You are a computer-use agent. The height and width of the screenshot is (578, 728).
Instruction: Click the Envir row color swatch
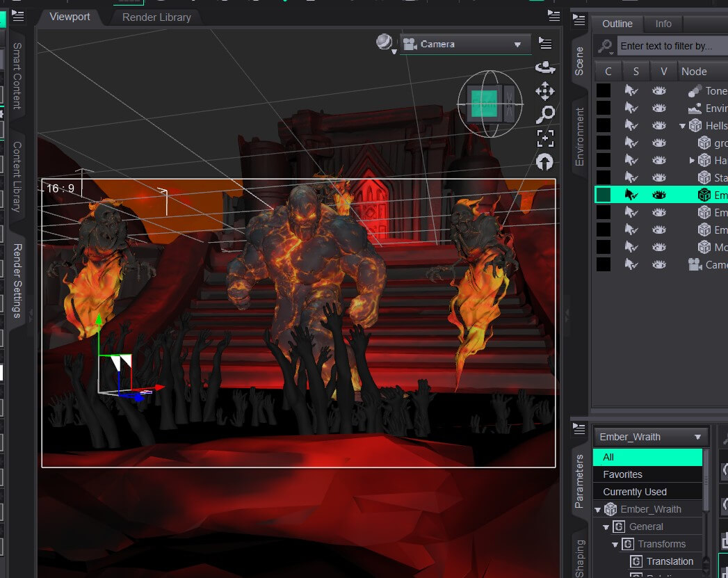point(603,109)
